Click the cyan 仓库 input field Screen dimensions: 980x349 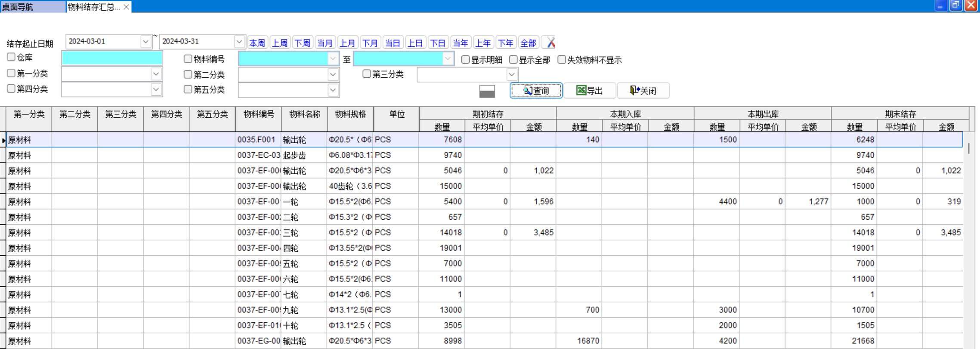pyautogui.click(x=112, y=58)
